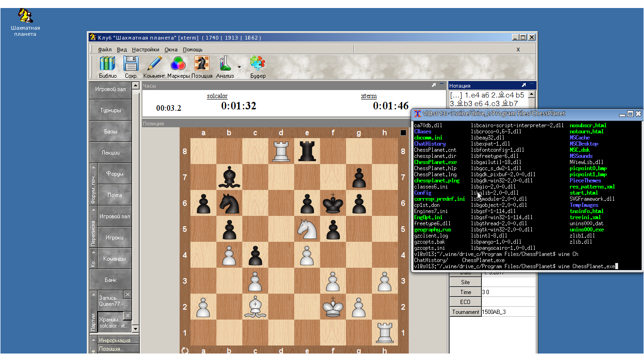Open the Команды button
644x362 pixels.
pos(115,259)
